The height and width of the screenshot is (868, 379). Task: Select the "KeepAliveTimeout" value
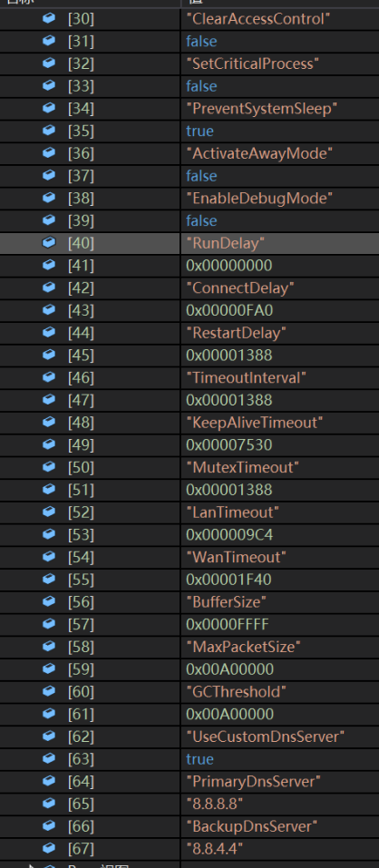[255, 423]
